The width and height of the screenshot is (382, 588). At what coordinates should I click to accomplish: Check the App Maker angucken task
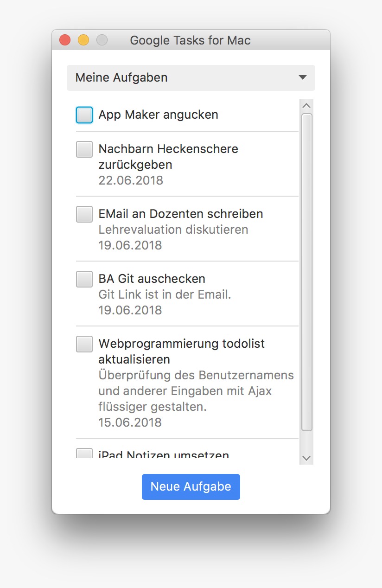(x=84, y=115)
